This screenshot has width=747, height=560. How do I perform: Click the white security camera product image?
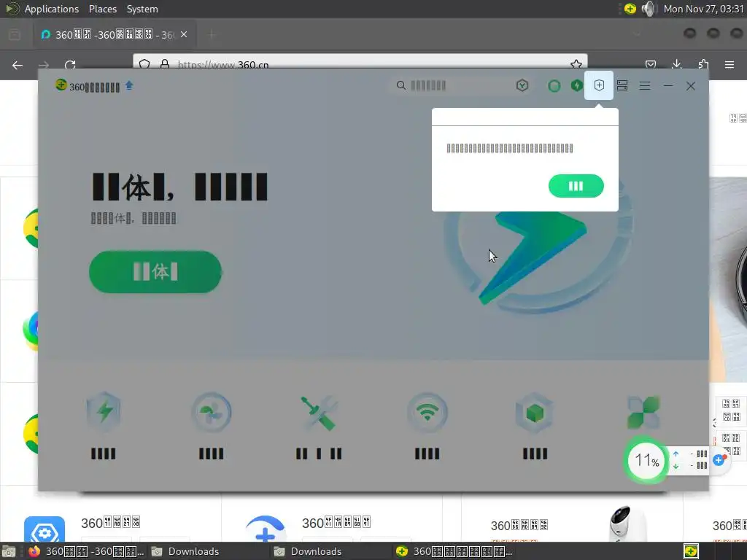click(x=627, y=524)
